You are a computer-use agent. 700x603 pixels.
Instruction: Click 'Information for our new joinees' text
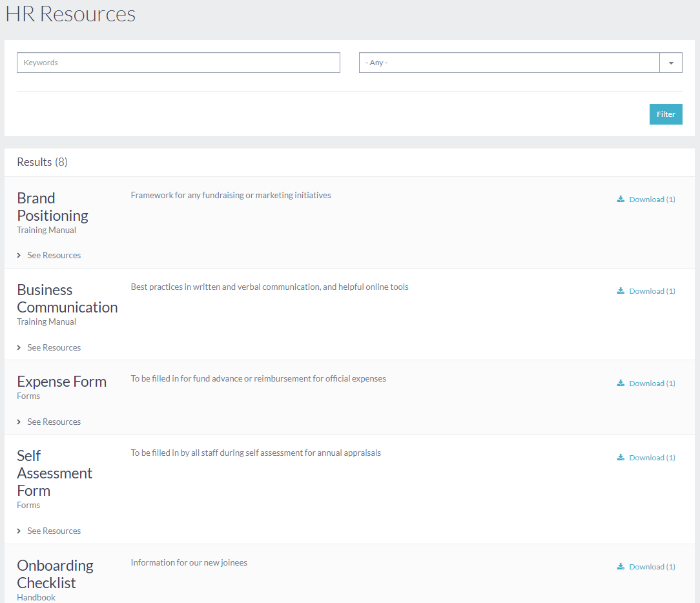189,563
